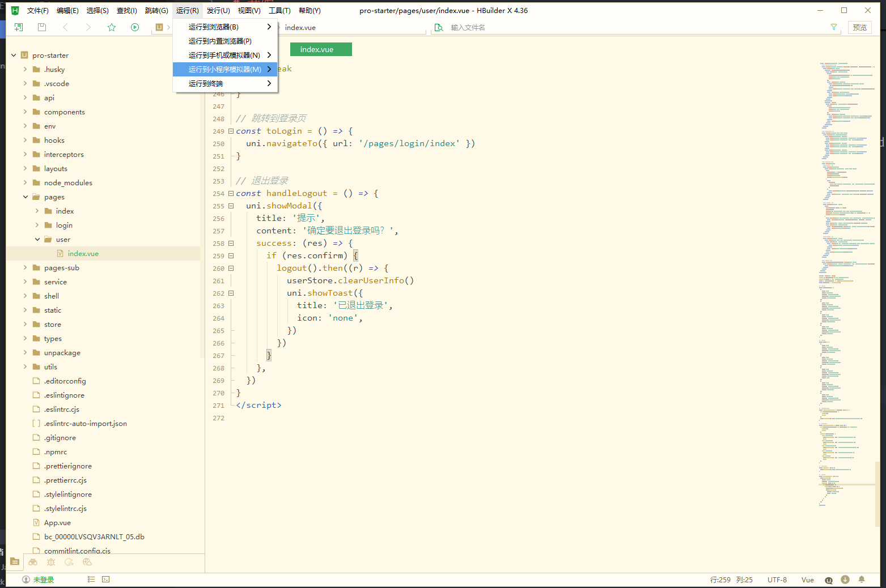Click the file icon of .eslintrc-auto-import.json
The image size is (886, 588).
[x=37, y=424]
